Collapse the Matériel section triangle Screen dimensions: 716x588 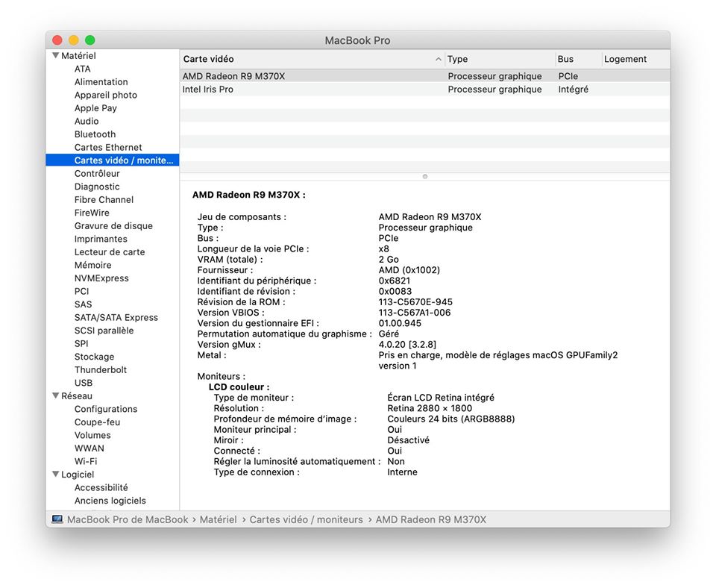coord(56,55)
